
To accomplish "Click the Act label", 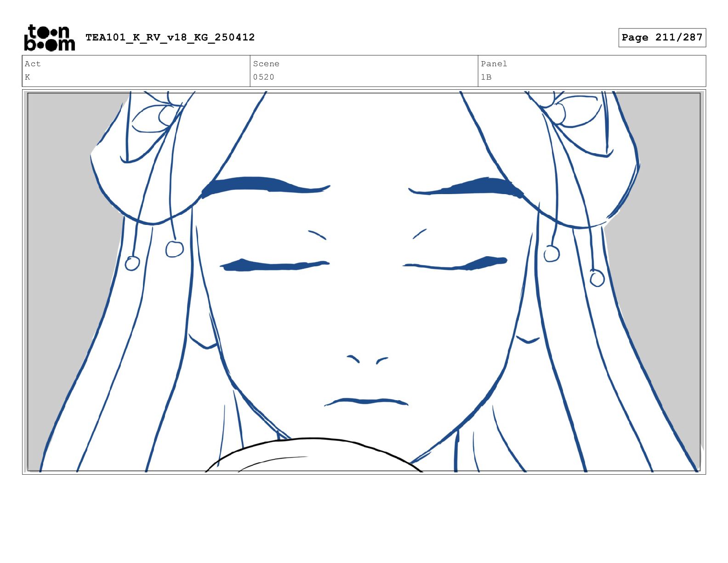I will [33, 64].
